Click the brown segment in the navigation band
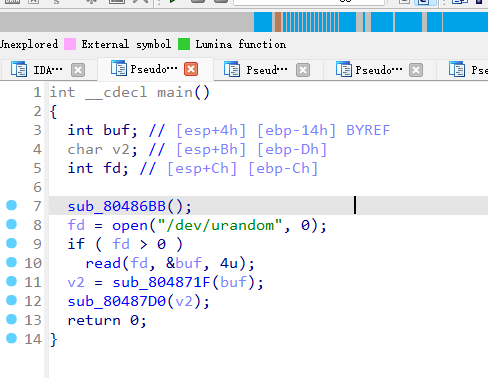 tap(278, 22)
